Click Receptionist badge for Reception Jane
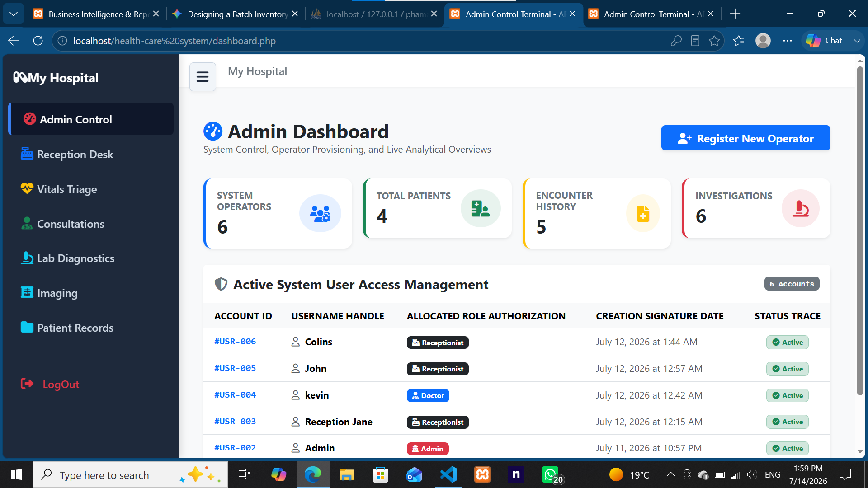 438,422
